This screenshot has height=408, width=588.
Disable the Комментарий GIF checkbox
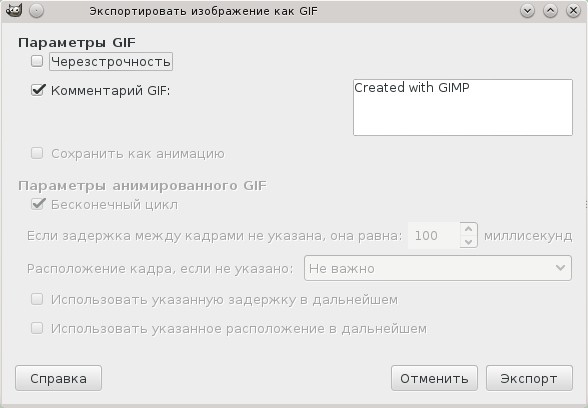click(x=38, y=90)
